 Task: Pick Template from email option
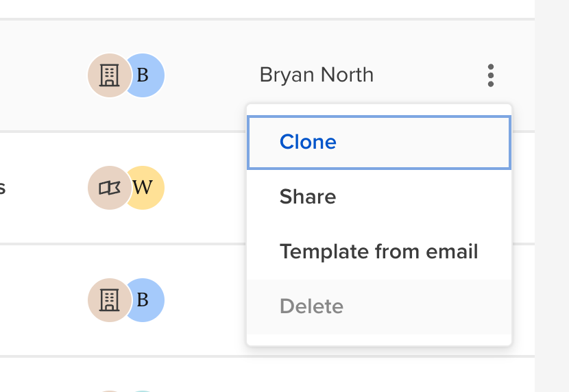point(379,252)
